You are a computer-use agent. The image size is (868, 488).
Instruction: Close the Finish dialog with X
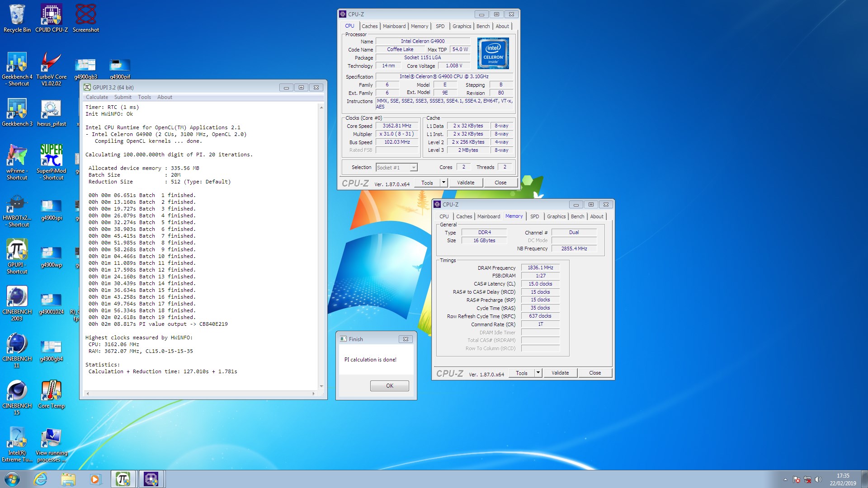pyautogui.click(x=406, y=339)
